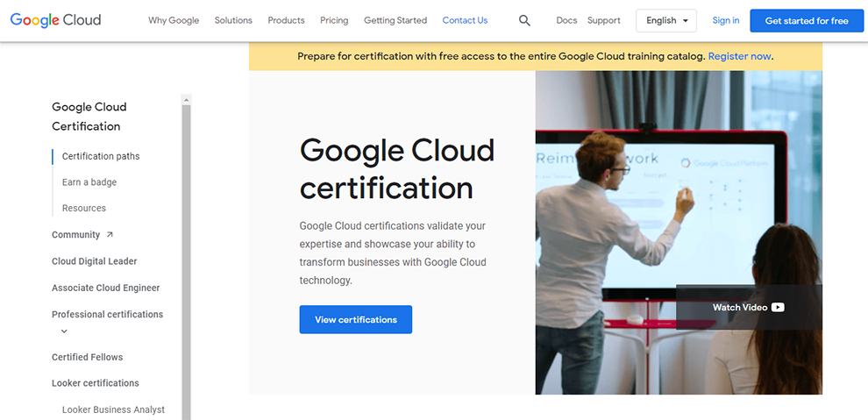868x420 pixels.
Task: Select Certification paths in the sidebar
Action: pyautogui.click(x=101, y=156)
